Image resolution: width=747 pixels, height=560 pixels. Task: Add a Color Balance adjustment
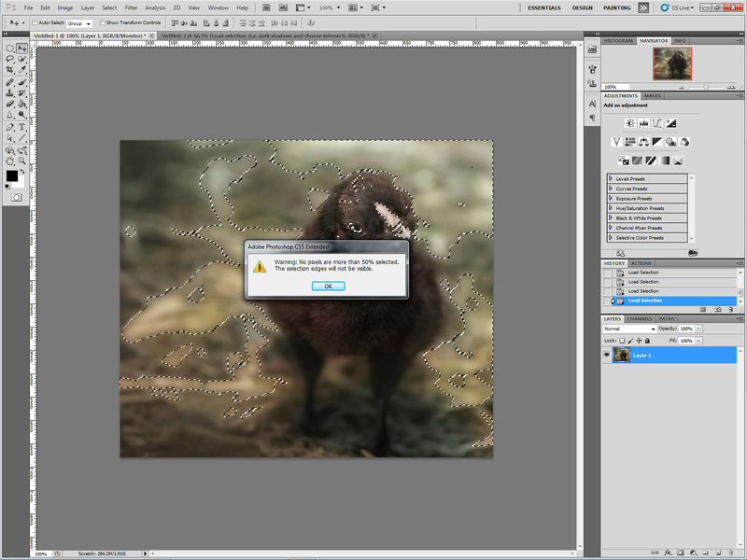(x=643, y=142)
